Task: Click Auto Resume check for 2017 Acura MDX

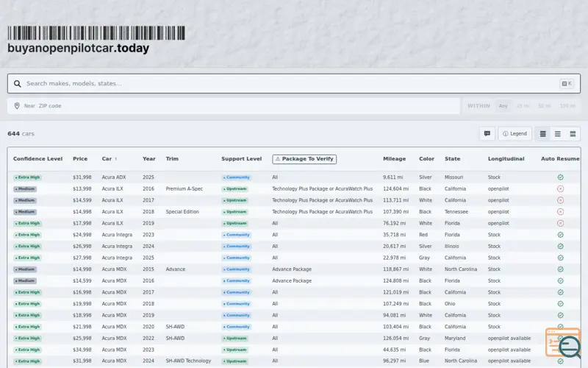Action: coord(560,292)
